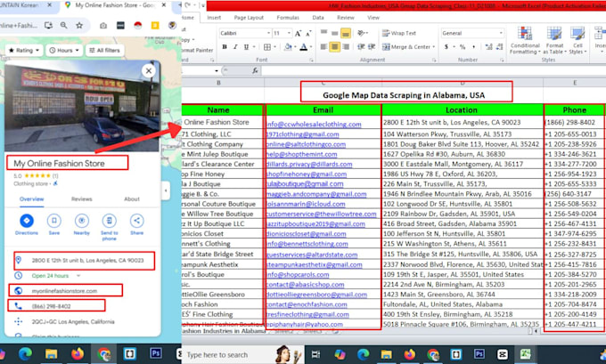Viewport: 606px width, 364px height.
Task: Open Format as Table gallery
Action: coord(554,40)
